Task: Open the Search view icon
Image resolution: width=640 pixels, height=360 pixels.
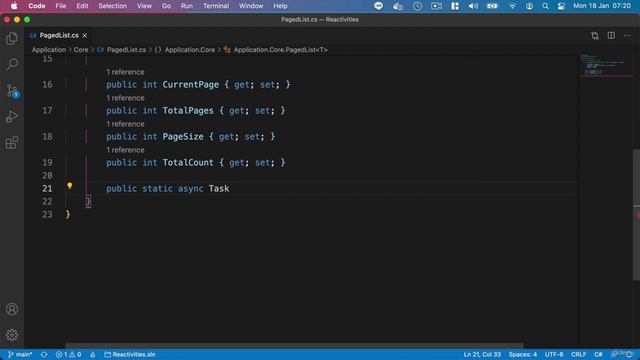Action: coord(12,64)
